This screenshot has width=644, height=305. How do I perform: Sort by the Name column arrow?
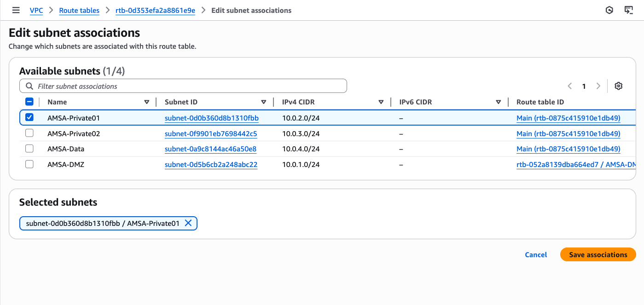(x=147, y=102)
